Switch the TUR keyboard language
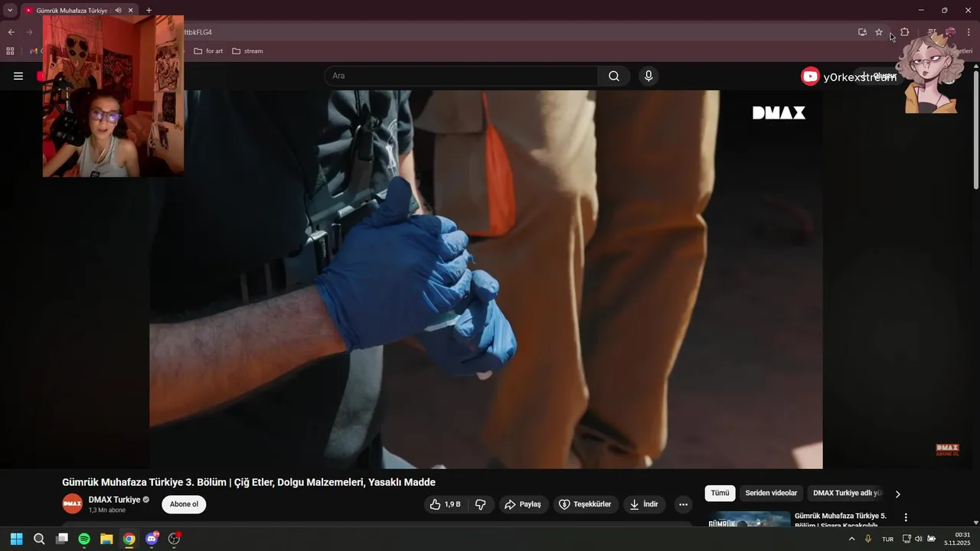This screenshot has width=980, height=551. click(x=888, y=539)
